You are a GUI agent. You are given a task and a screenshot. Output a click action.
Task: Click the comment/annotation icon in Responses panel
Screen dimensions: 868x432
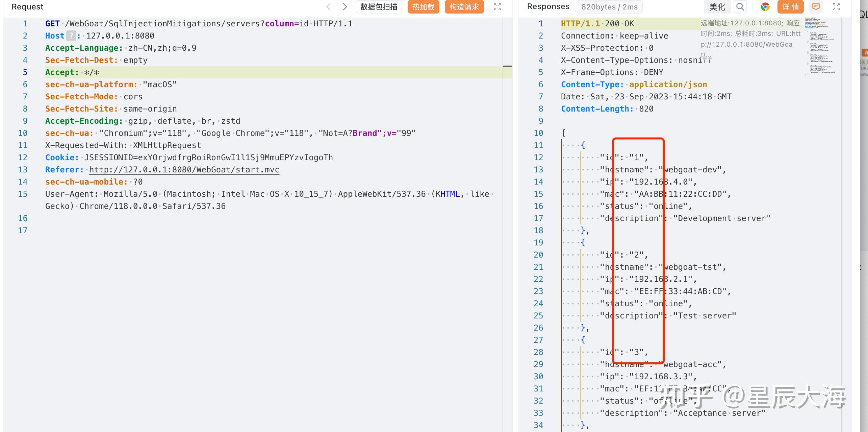(816, 7)
